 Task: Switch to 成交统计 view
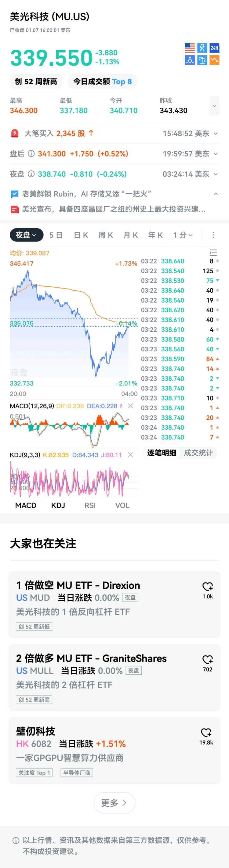coord(198,453)
